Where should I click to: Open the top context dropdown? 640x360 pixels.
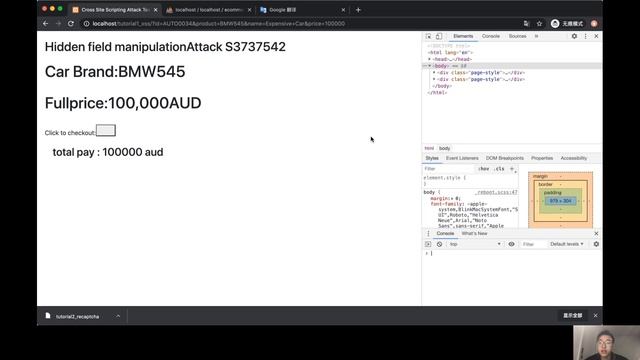tap(475, 244)
